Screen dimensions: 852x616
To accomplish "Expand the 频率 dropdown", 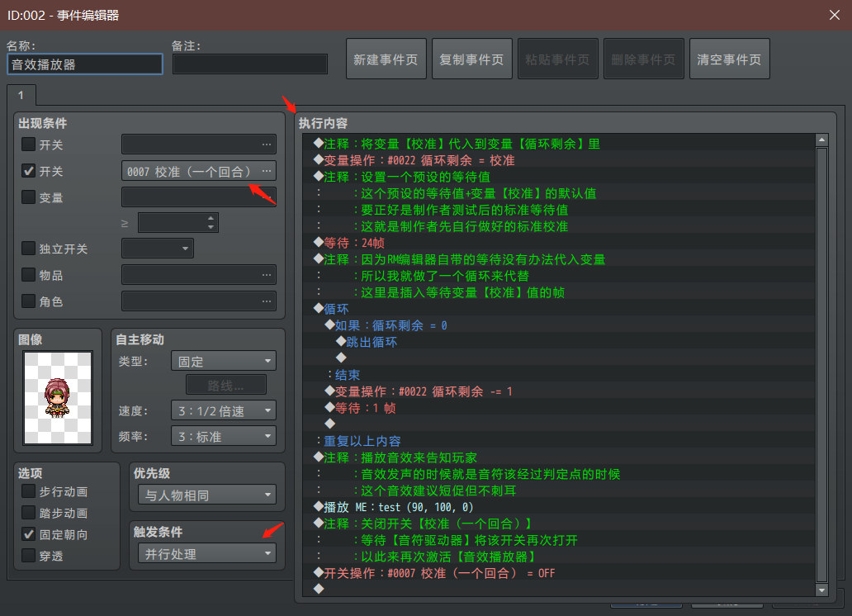I will [x=224, y=436].
